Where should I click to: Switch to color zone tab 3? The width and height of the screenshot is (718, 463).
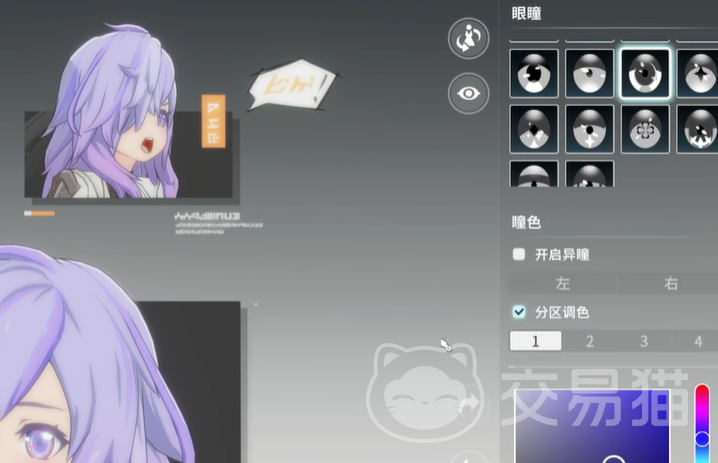(x=644, y=341)
